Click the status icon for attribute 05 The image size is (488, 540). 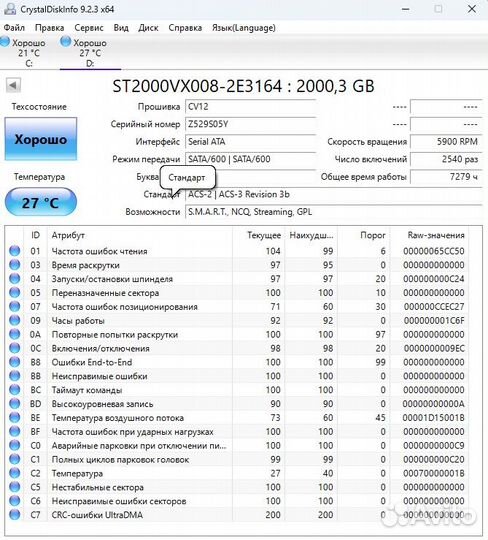coord(14,293)
